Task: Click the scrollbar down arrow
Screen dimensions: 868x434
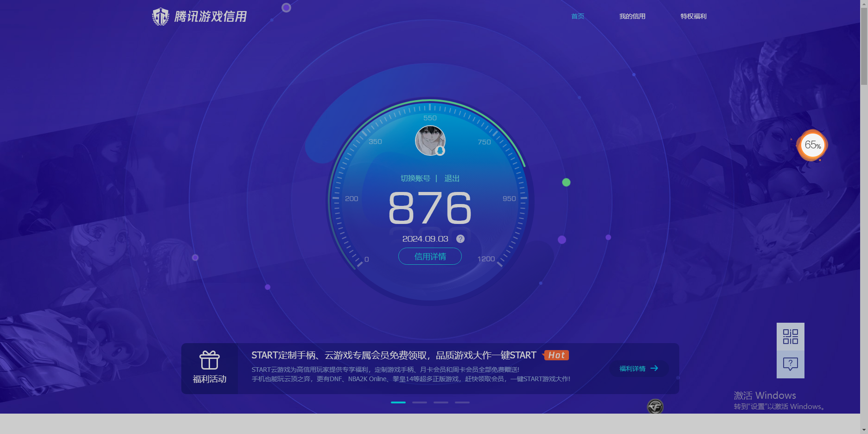Action: coord(864,430)
